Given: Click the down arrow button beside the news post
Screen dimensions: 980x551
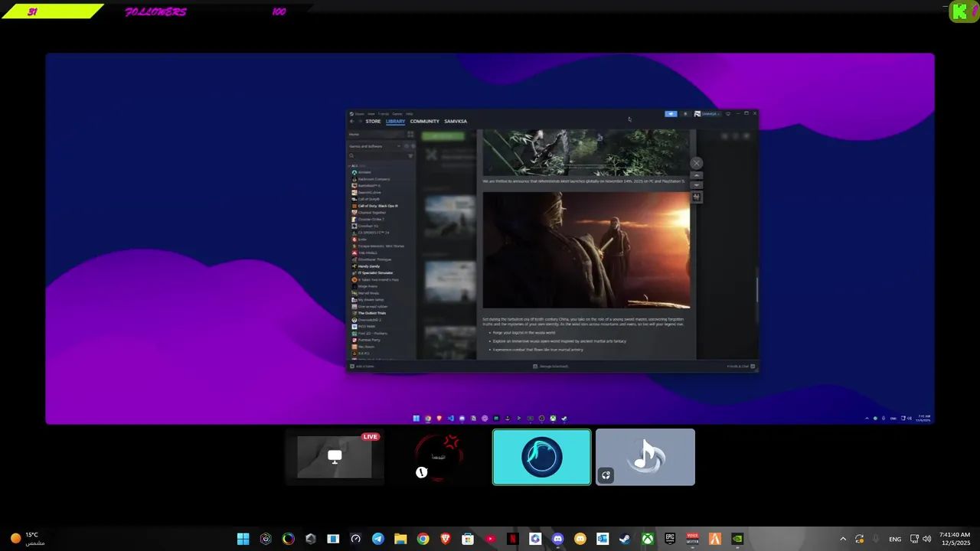Looking at the screenshot, I should click(x=696, y=185).
